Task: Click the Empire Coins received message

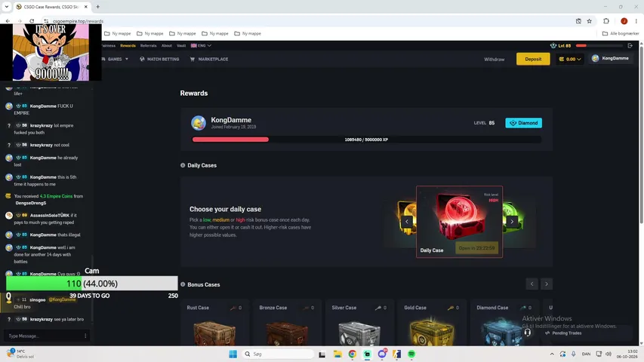Action: (x=48, y=199)
